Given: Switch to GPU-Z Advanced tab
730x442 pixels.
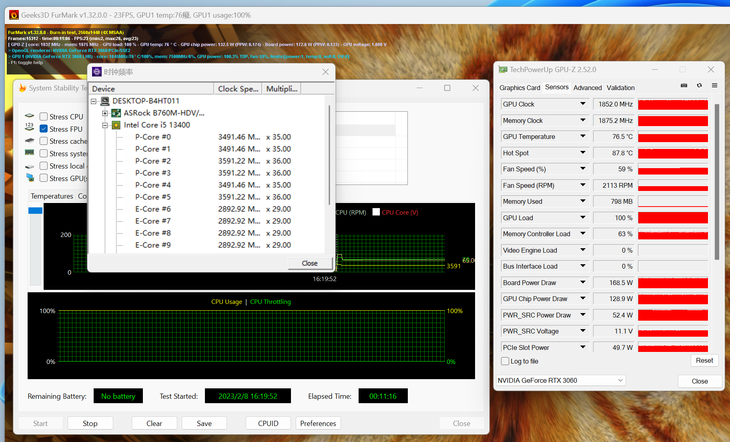Looking at the screenshot, I should tap(588, 88).
